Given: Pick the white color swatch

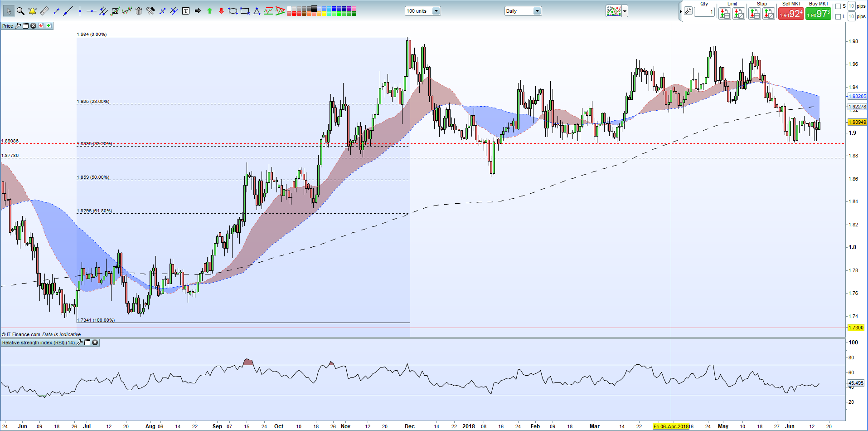Looking at the screenshot, I should click(289, 8).
